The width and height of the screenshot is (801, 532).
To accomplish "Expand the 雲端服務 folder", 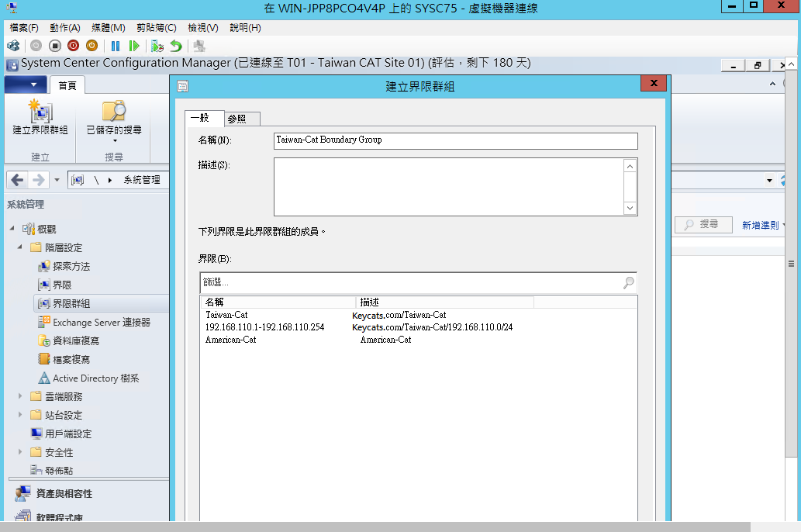I will click(20, 396).
